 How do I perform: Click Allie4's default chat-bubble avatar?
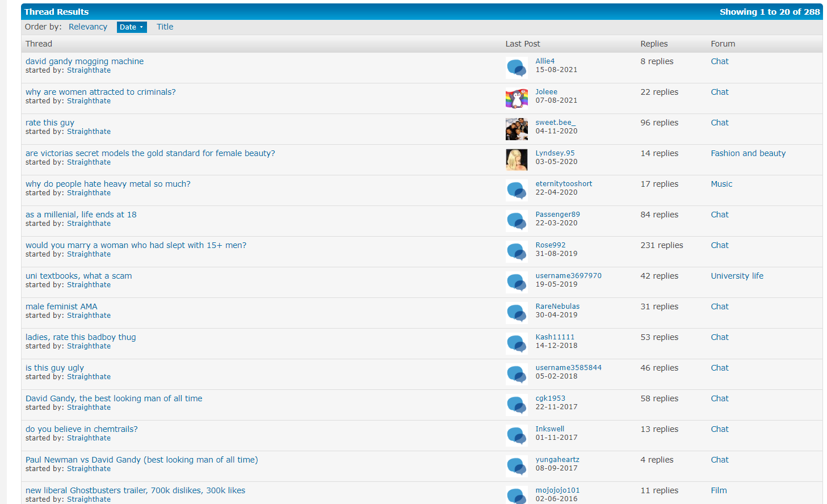pos(517,68)
